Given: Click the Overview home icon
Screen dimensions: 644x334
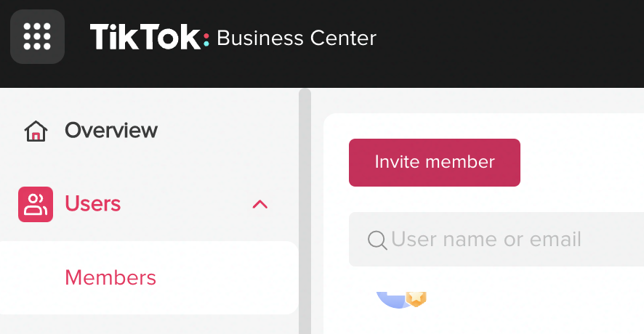Looking at the screenshot, I should point(36,131).
